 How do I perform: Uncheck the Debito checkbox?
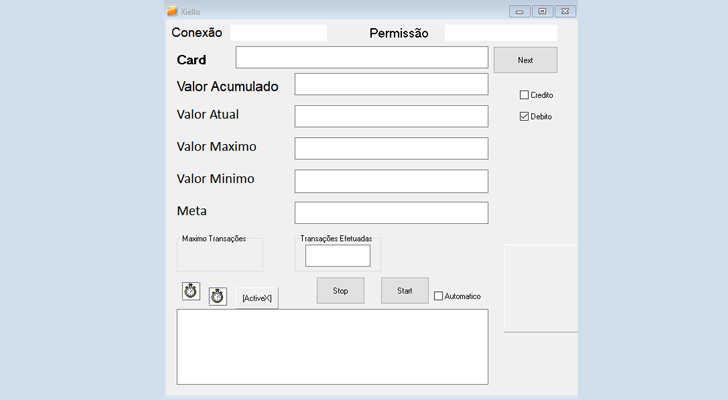(524, 116)
